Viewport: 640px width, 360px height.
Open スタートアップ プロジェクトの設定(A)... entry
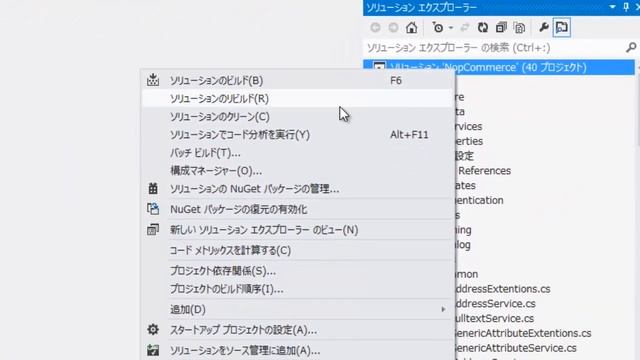point(298,330)
